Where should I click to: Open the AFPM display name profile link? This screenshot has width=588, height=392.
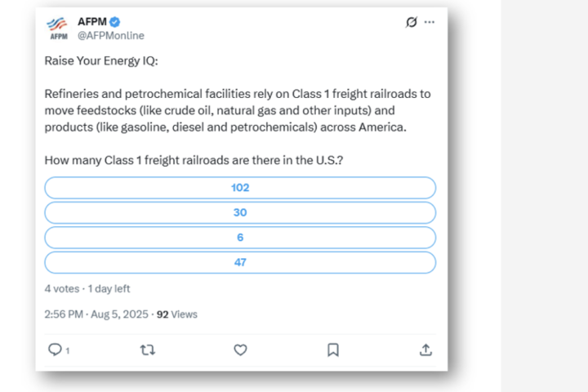point(92,22)
